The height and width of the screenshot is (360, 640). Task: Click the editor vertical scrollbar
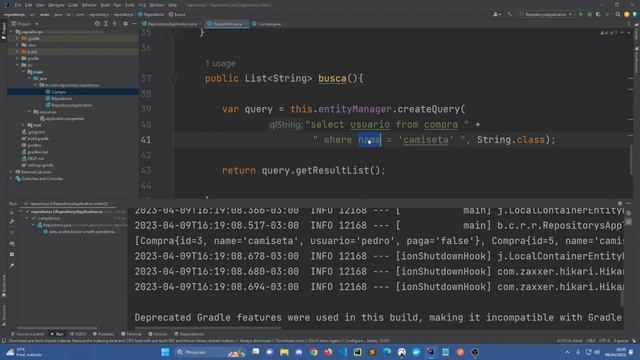pyautogui.click(x=631, y=159)
